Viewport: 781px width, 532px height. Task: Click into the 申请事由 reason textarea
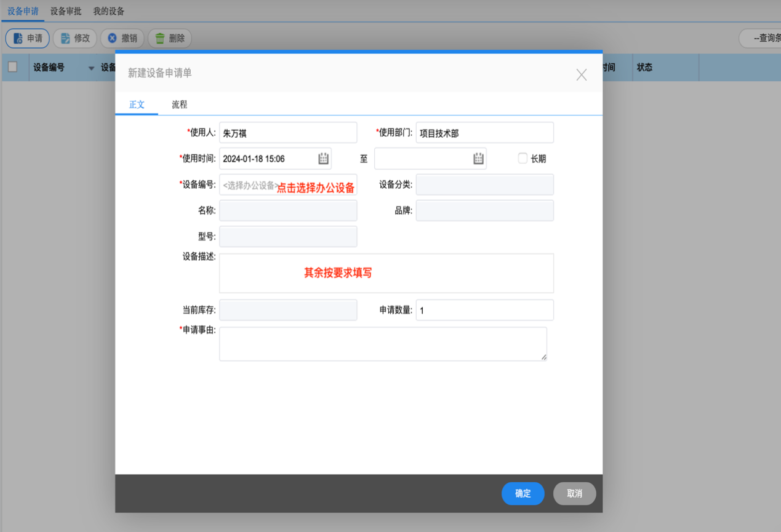pos(383,343)
